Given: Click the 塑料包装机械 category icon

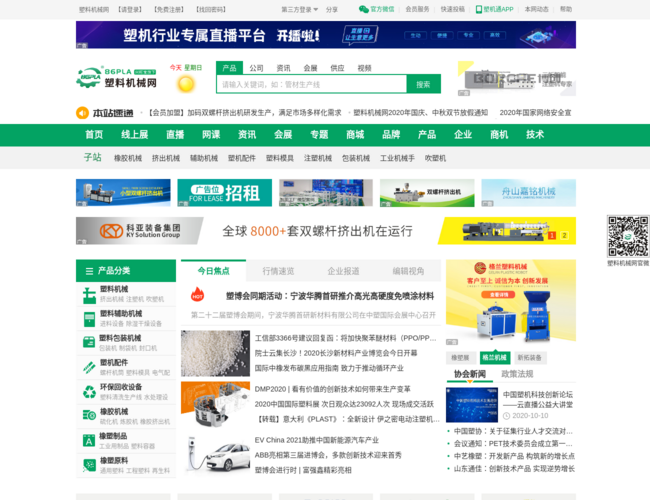Looking at the screenshot, I should tap(89, 342).
